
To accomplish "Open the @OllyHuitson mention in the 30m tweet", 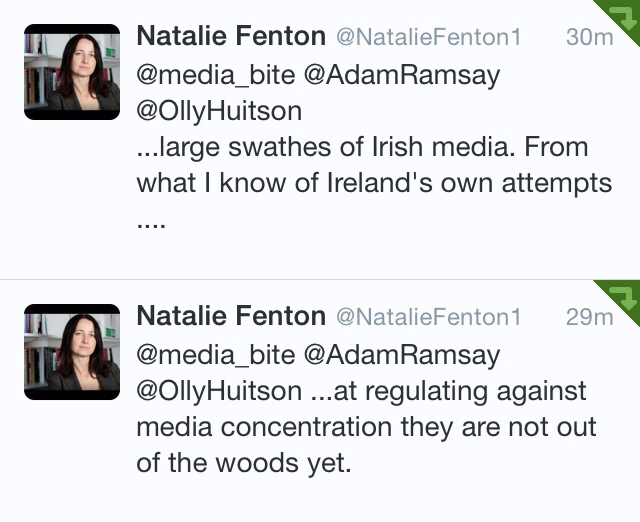I will point(218,111).
